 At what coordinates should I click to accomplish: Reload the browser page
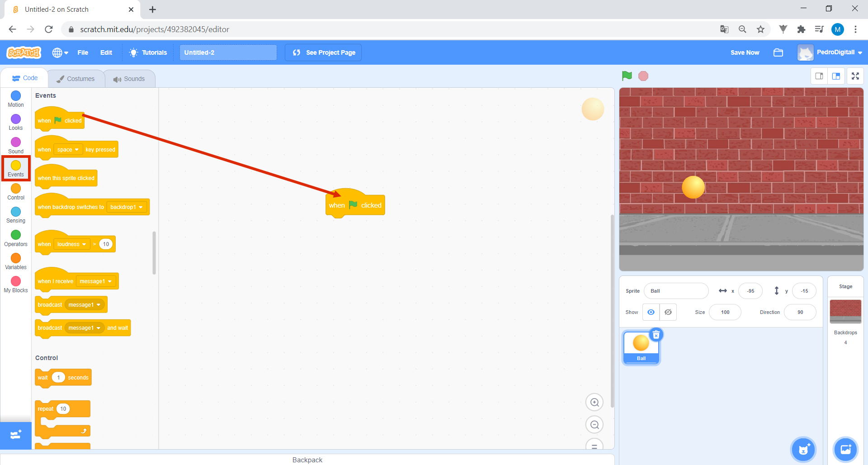(49, 29)
